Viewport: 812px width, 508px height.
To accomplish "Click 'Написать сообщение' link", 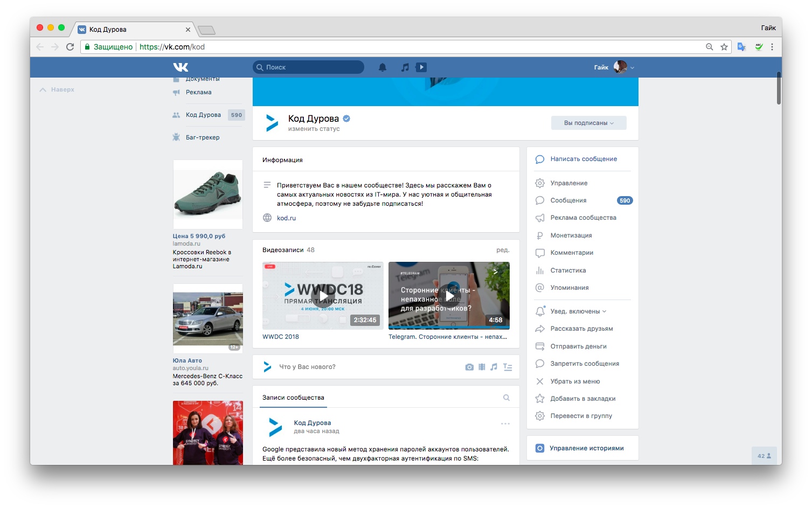I will 584,159.
